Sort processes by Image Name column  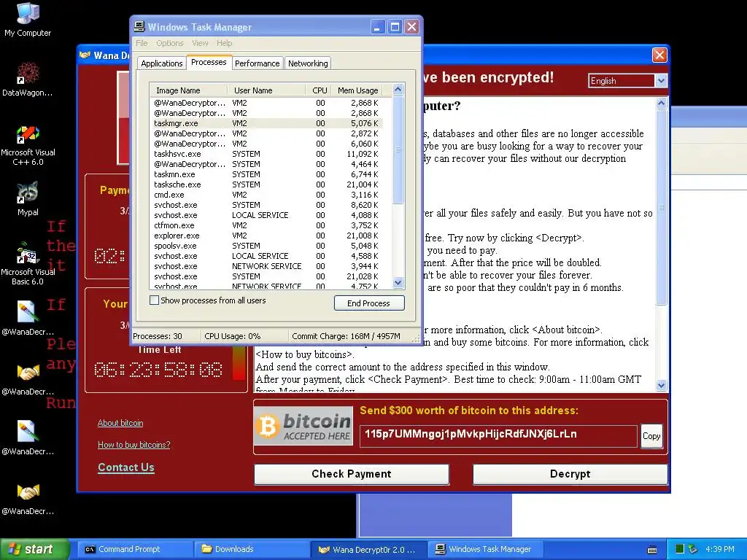[188, 90]
